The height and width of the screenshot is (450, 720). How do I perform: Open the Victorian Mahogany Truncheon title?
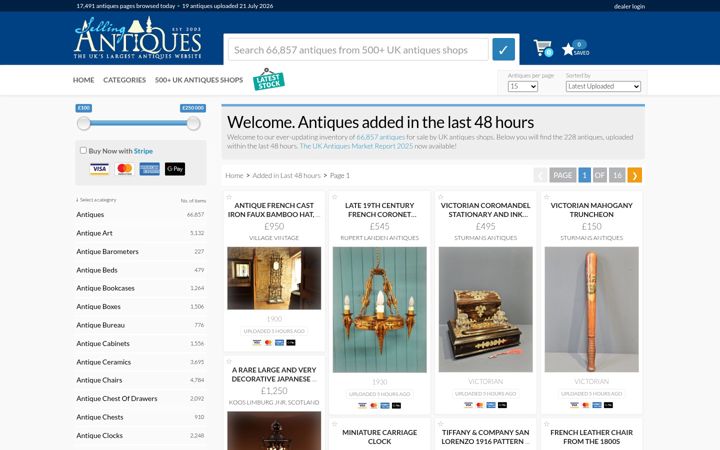(x=591, y=210)
